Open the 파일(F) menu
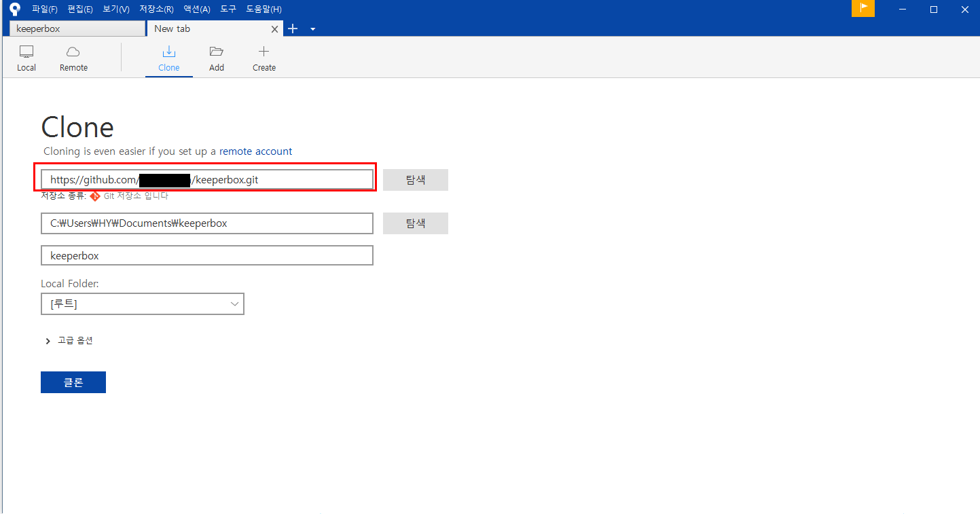This screenshot has height=514, width=980. 45,10
